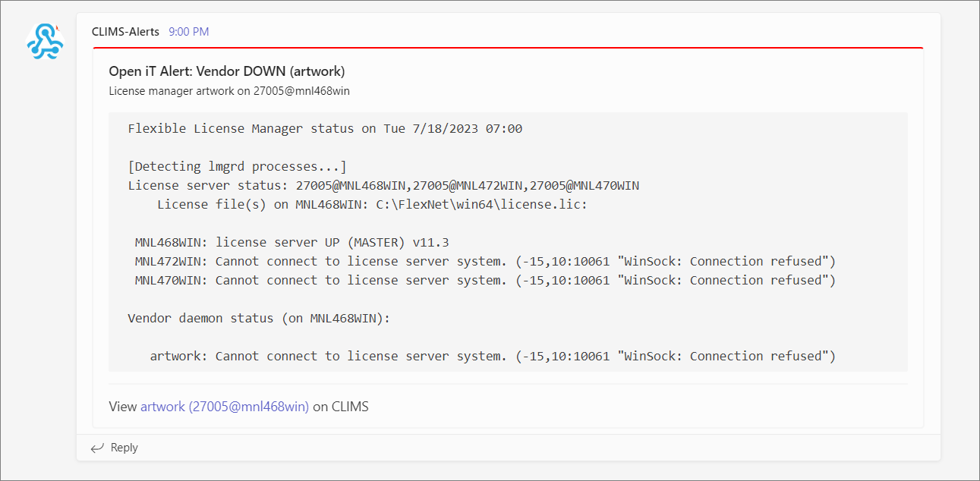Open the artwork (27005@mnl468win) link
Screen dimensions: 980x481
point(225,407)
